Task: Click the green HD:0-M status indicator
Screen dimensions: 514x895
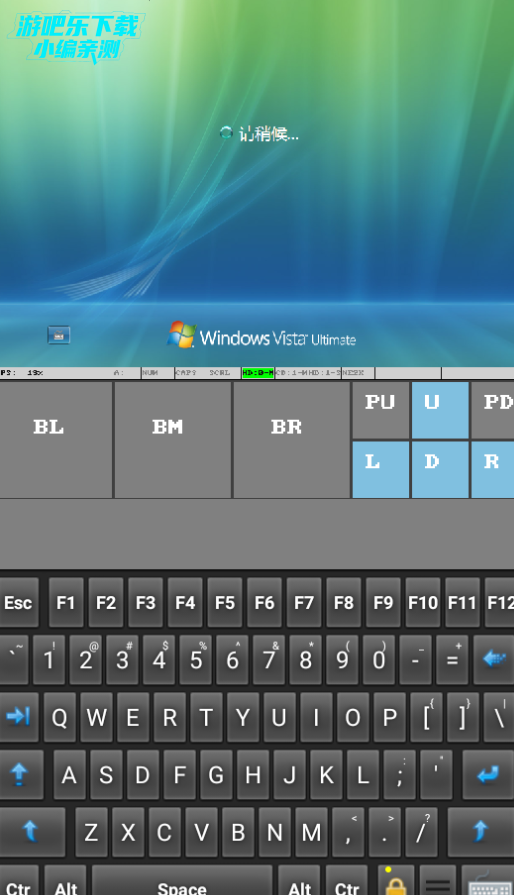Action: [x=258, y=373]
